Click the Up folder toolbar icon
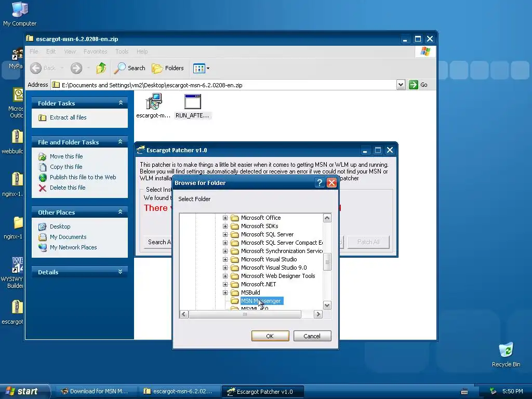 (x=101, y=68)
